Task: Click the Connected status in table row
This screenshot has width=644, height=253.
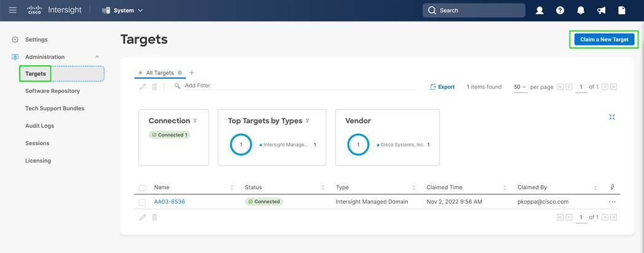Action: pyautogui.click(x=264, y=202)
